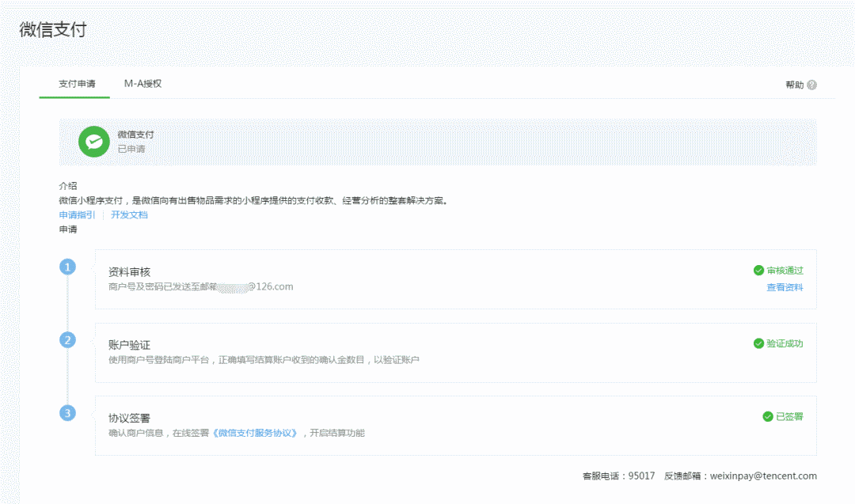The width and height of the screenshot is (855, 504).
Task: Open the 申请指引 link
Action: click(77, 214)
